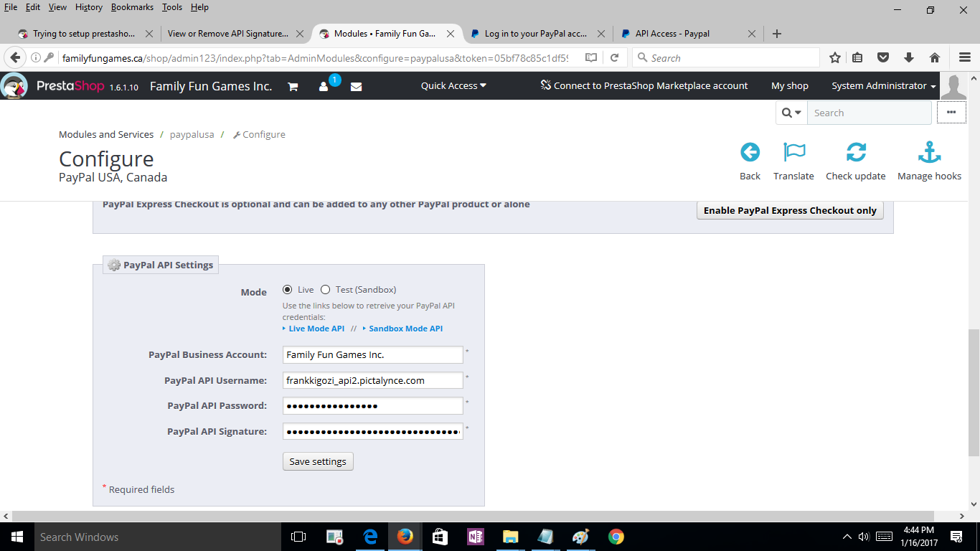Open OneNote from taskbar
This screenshot has height=551, width=980.
pos(475,537)
